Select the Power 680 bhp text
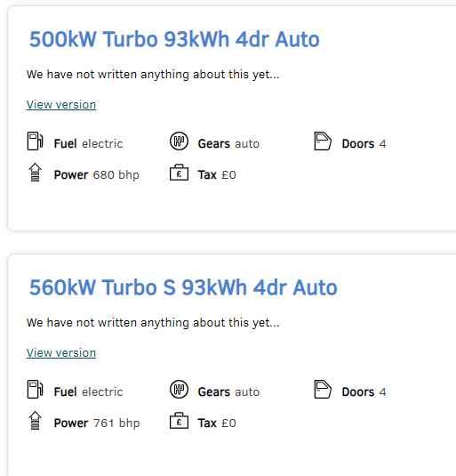This screenshot has width=456, height=476. pos(97,175)
